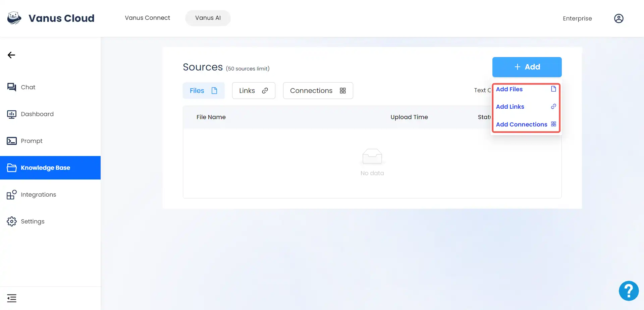
Task: Click the Vanus Cloud otter logo
Action: (14, 18)
